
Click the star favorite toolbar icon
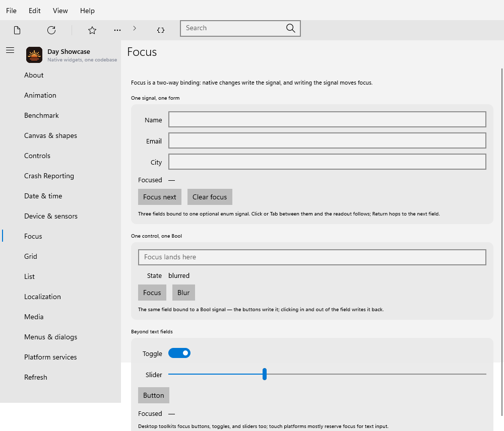click(92, 30)
